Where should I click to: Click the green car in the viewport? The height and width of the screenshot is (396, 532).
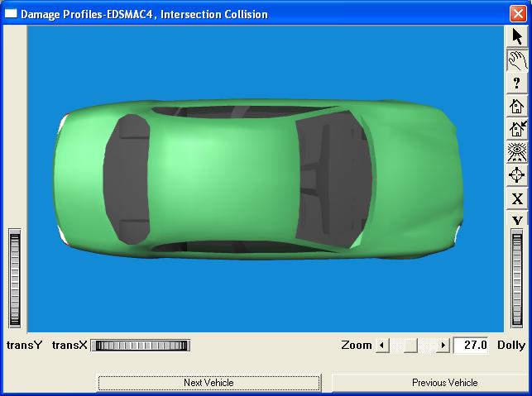tap(256, 178)
